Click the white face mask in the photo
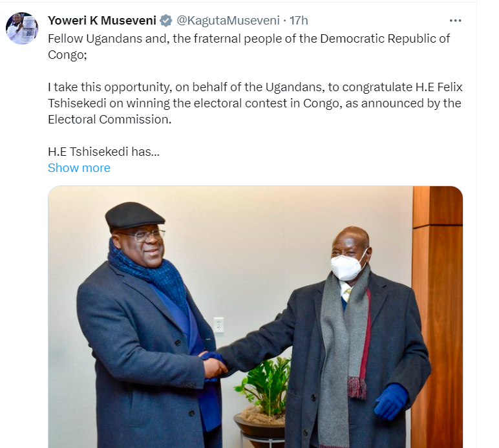This screenshot has width=499, height=448. 346,266
